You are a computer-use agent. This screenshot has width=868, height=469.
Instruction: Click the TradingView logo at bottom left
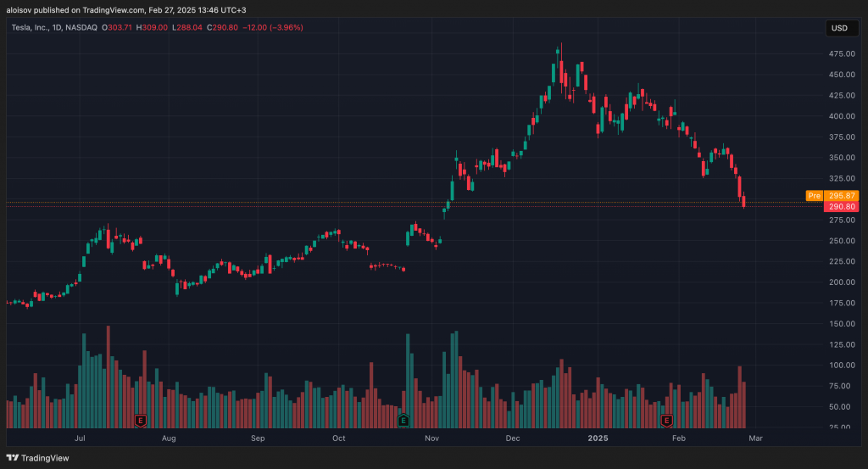[x=37, y=458]
